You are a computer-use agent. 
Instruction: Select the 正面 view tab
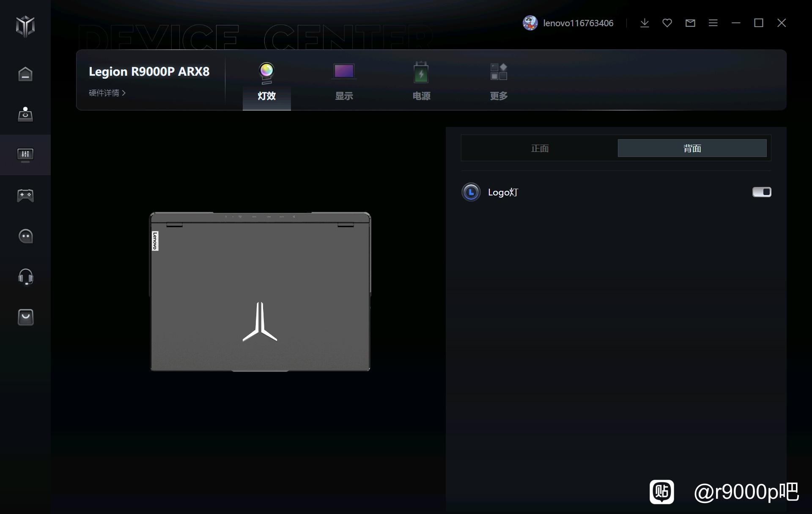(x=540, y=148)
